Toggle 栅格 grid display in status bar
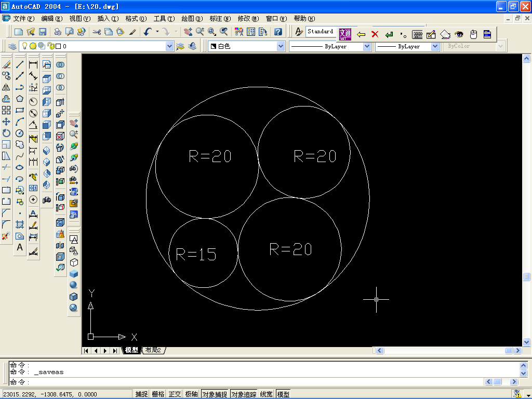Screen dimensions: 532x399 [158, 394]
